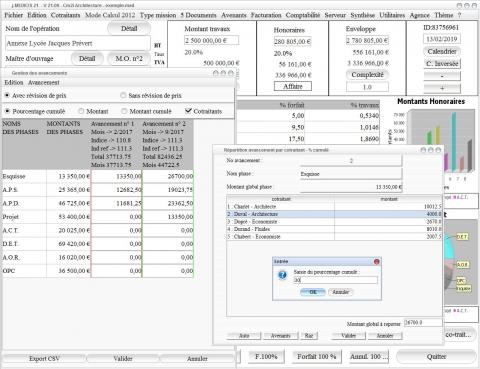
Task: Open the Facturation menu
Action: pos(266,15)
